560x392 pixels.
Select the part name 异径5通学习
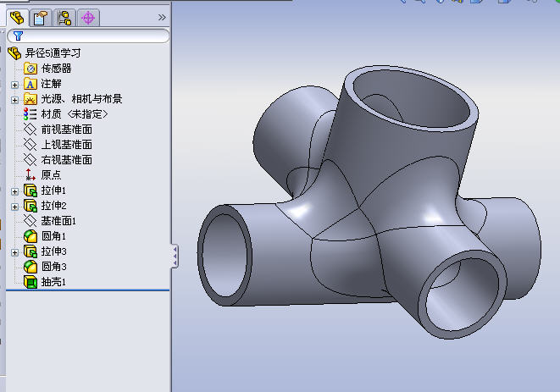coord(53,53)
